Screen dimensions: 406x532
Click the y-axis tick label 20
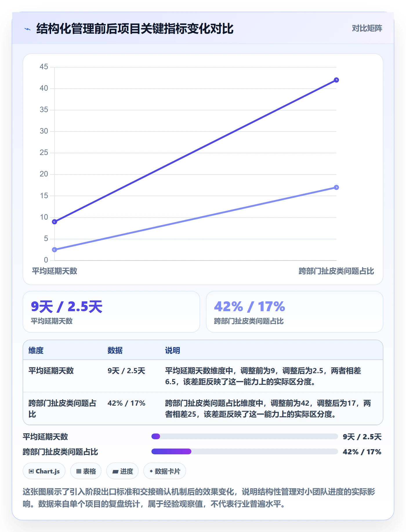pos(44,174)
